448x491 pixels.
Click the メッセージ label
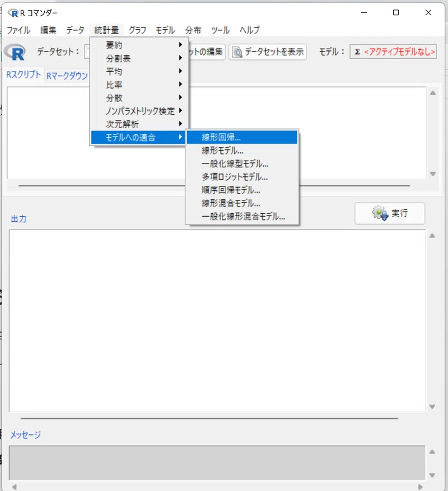26,434
